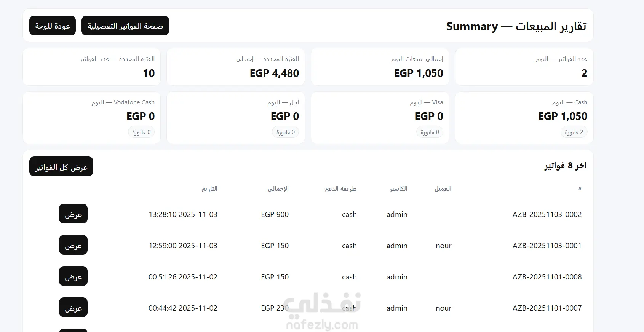
Task: Click customer nour in invoice AZB-20251103-0001 row
Action: click(443, 246)
